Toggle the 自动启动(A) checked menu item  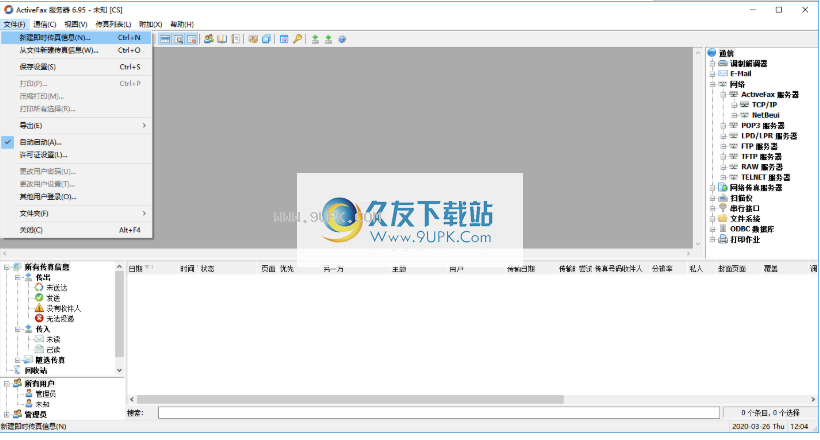tap(76, 142)
